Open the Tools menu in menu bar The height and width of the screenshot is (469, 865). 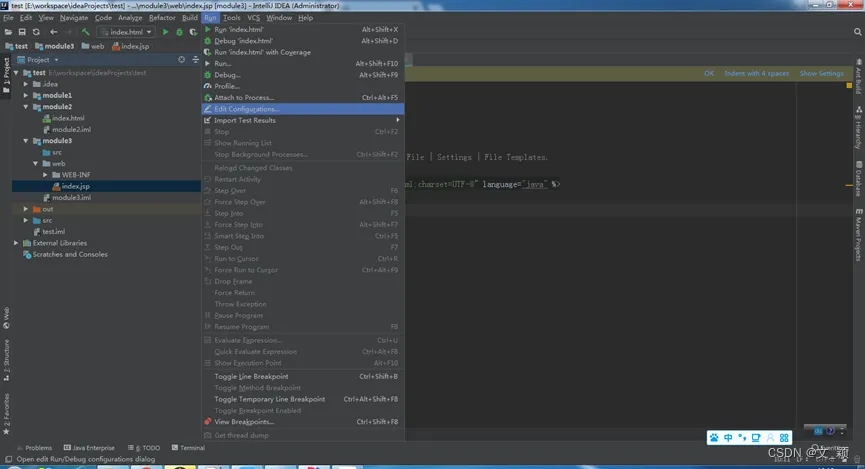pyautogui.click(x=232, y=18)
